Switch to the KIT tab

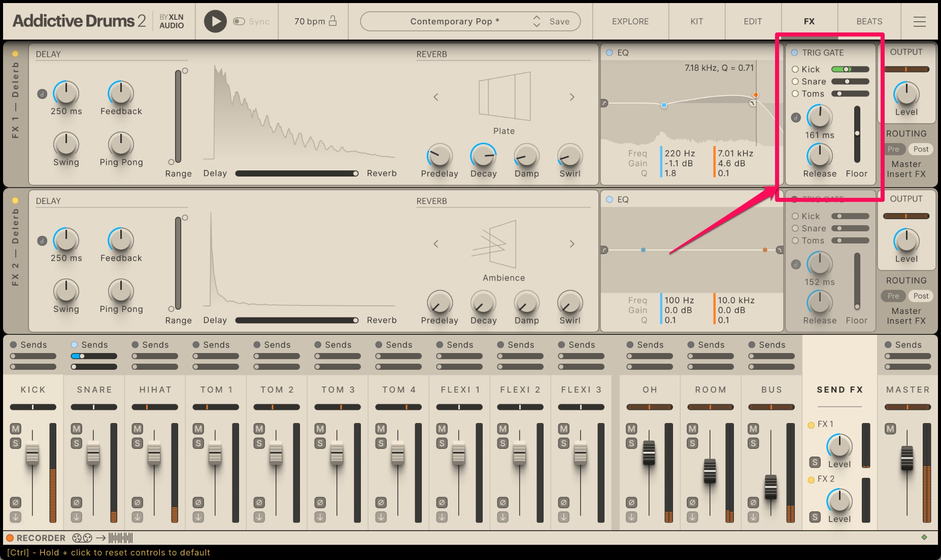697,21
